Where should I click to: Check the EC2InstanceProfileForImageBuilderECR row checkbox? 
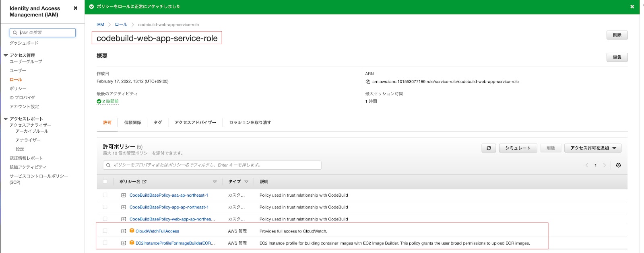(x=105, y=243)
